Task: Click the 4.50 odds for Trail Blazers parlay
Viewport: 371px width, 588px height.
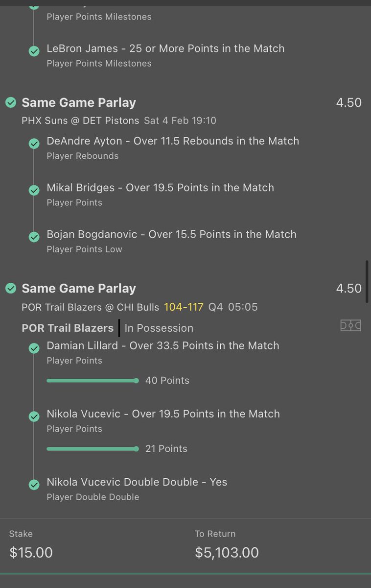Action: pos(348,288)
